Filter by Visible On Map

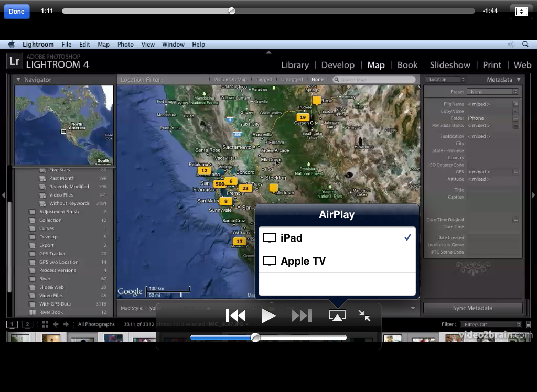click(230, 80)
